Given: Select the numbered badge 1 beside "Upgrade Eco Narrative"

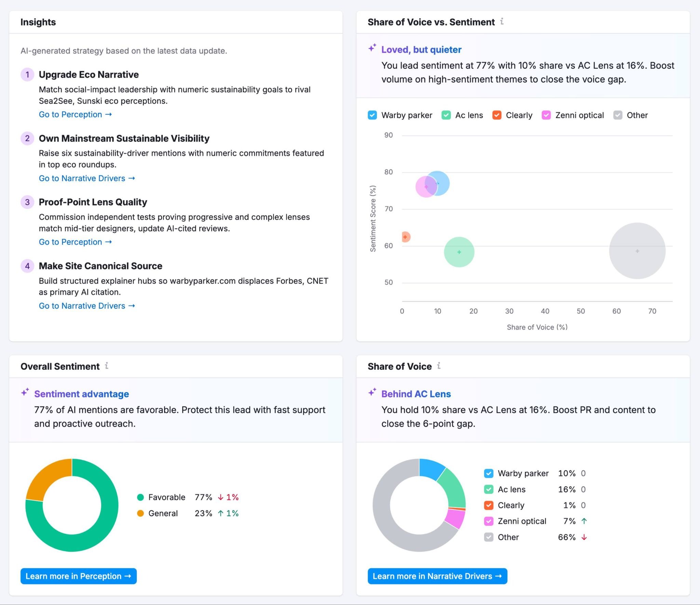Looking at the screenshot, I should pos(27,75).
